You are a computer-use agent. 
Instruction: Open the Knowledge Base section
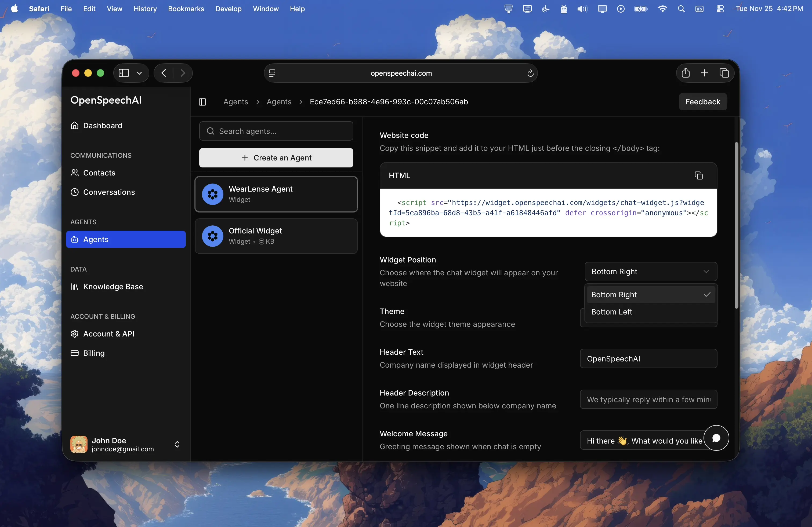(126, 287)
